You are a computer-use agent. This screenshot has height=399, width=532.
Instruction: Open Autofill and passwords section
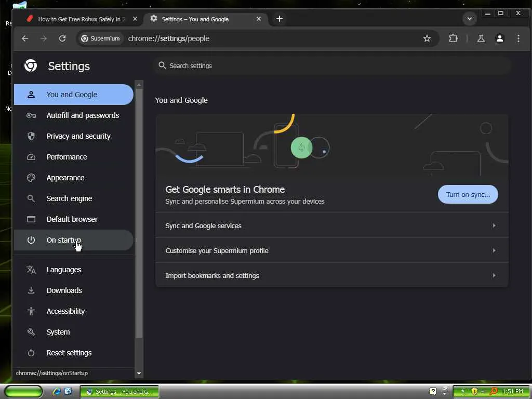[x=74, y=115]
